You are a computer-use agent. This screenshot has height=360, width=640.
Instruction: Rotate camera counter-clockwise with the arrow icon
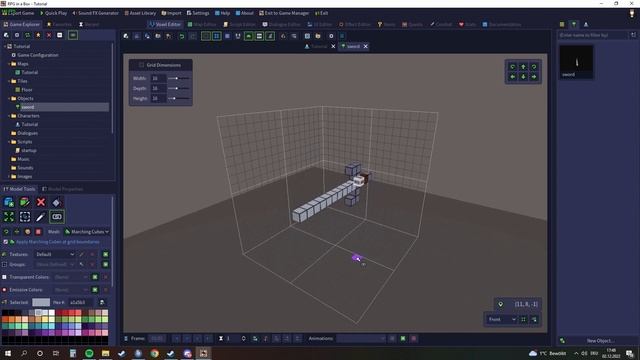513,67
